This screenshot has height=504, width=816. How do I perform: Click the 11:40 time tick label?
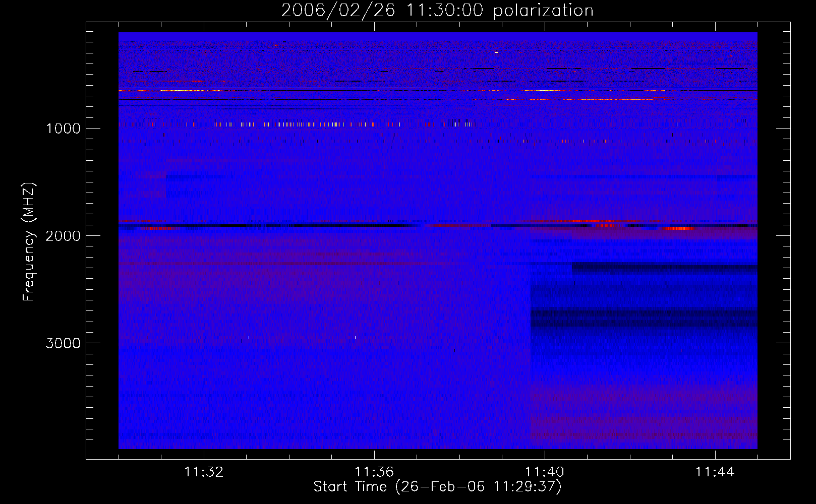pyautogui.click(x=545, y=472)
